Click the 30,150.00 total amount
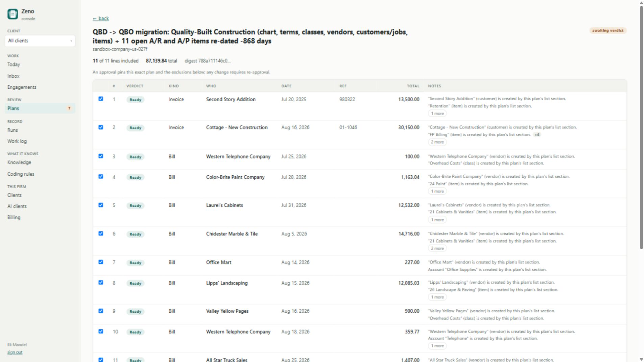 [409, 127]
